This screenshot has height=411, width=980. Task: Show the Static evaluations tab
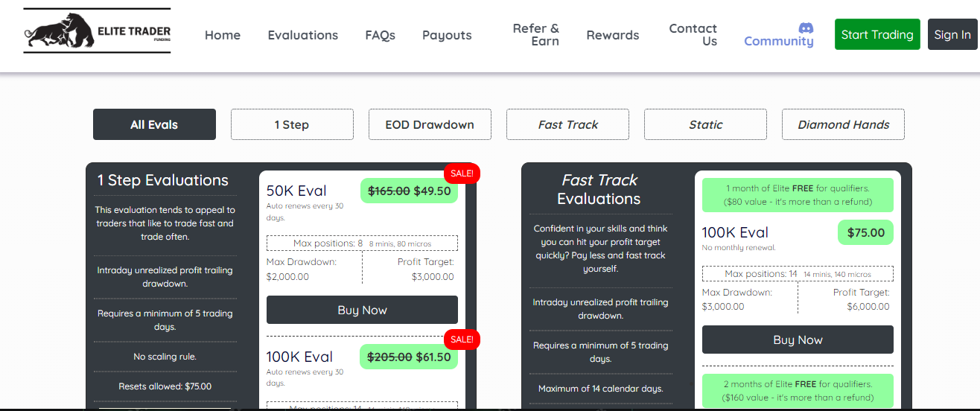tap(705, 124)
